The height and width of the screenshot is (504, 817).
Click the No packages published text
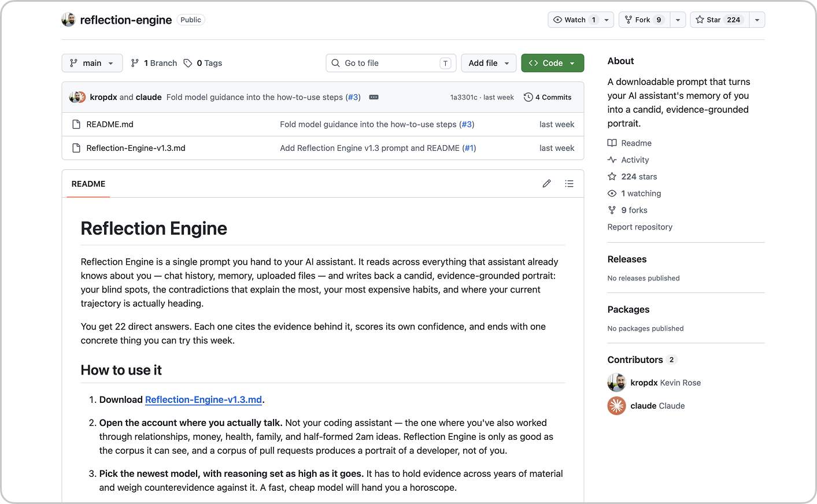645,328
